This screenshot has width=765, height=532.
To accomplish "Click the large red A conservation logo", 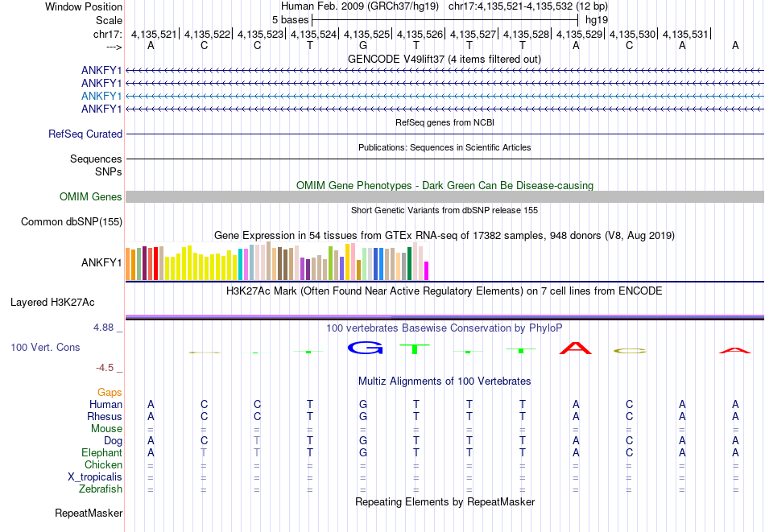I will tap(576, 348).
